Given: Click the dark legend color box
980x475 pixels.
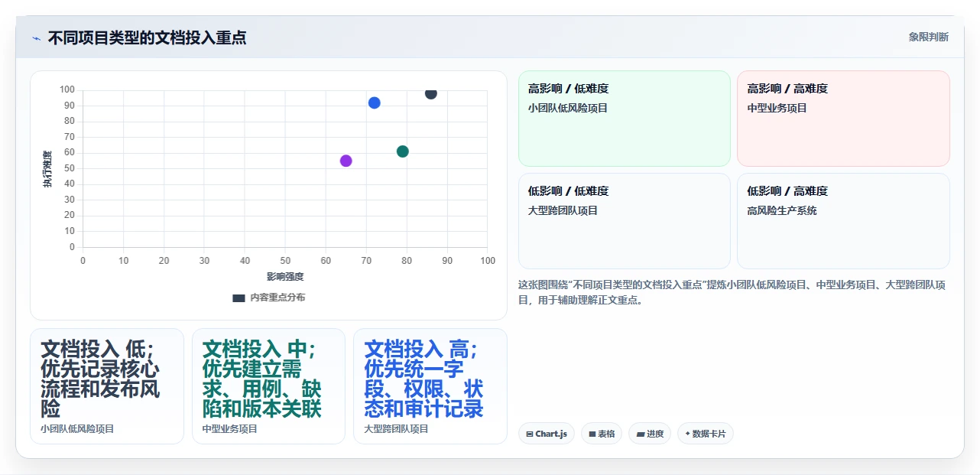Looking at the screenshot, I should point(239,298).
